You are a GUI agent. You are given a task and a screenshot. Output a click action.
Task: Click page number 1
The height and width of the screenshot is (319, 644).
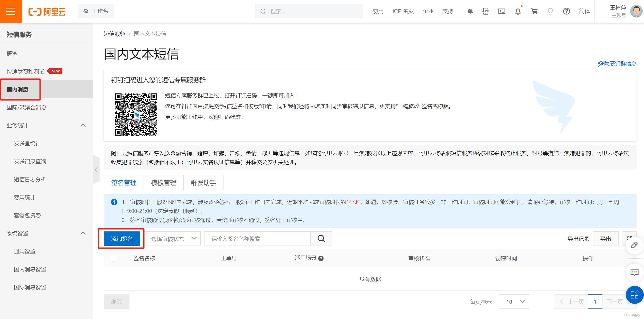[595, 302]
